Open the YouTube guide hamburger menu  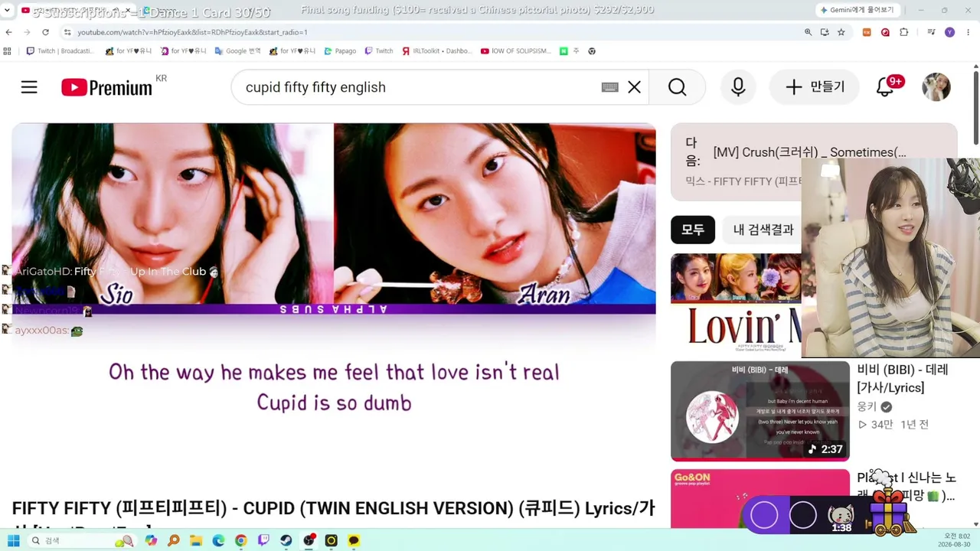[x=29, y=87]
